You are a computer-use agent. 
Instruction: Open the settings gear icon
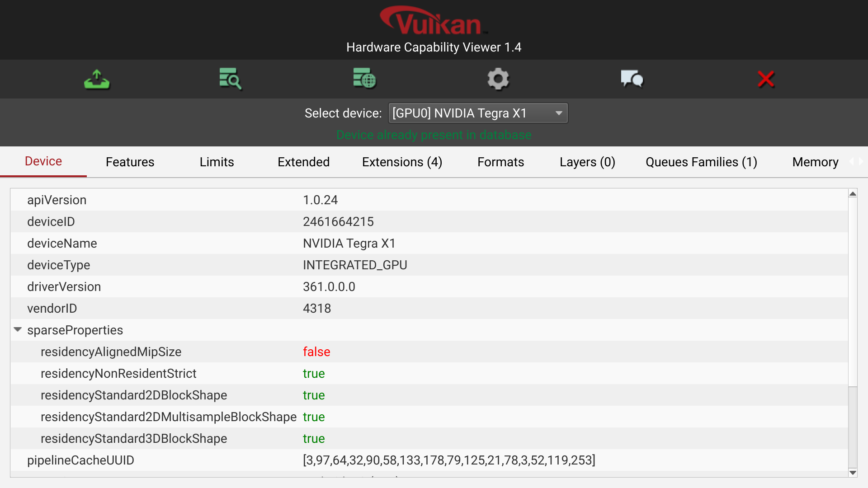coord(497,79)
